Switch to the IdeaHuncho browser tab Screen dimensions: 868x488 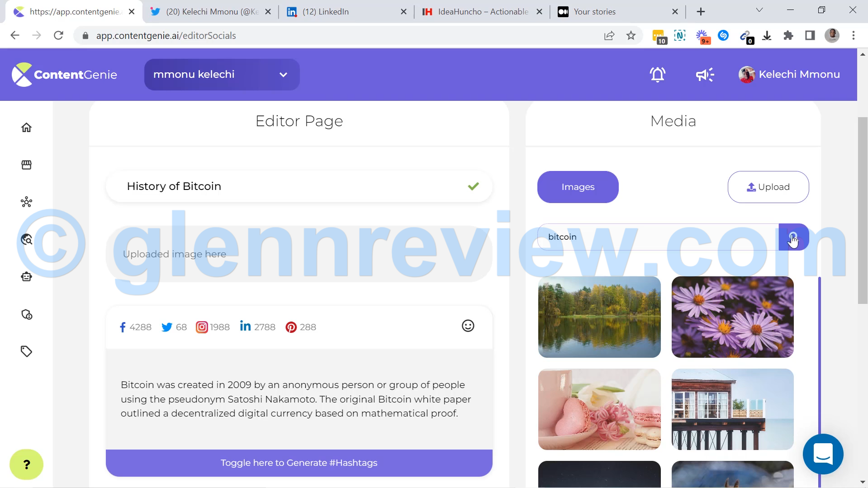coord(482,12)
